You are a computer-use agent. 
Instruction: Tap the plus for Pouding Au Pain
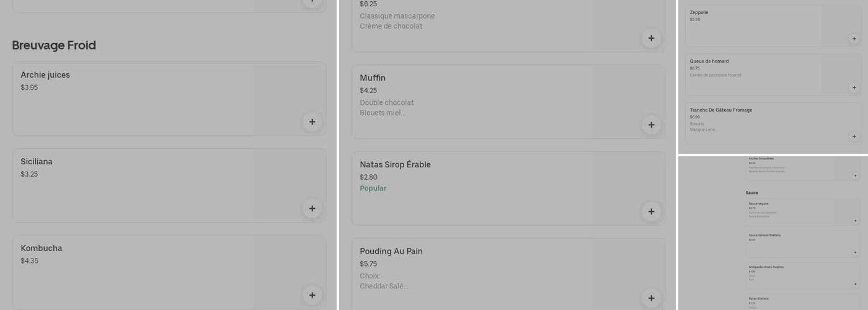point(651,298)
